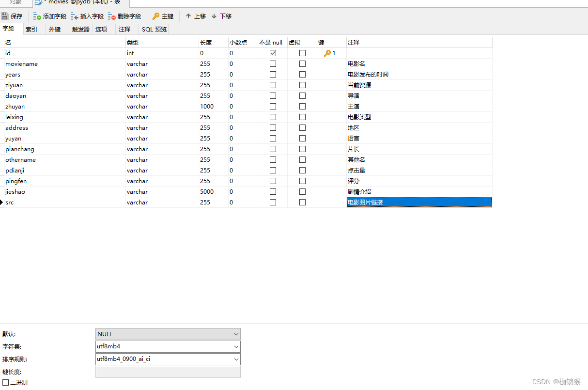The image size is (588, 390).
Task: Toggle the 二进制 checkbox at bottom
Action: coord(4,382)
